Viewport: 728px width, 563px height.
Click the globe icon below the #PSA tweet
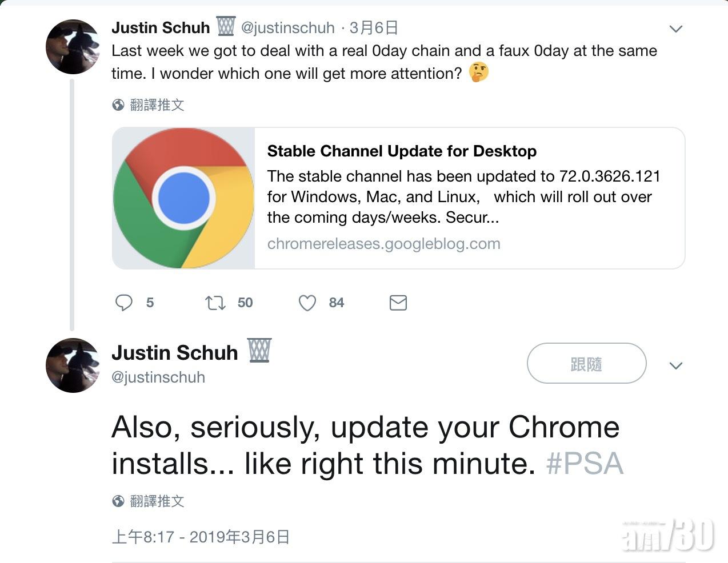(118, 501)
